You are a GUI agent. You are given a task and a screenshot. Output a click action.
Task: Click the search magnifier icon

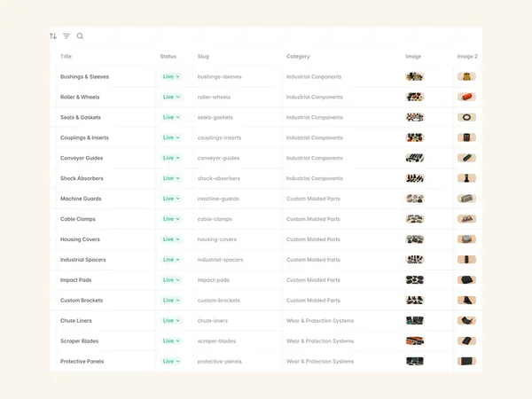pyautogui.click(x=80, y=36)
